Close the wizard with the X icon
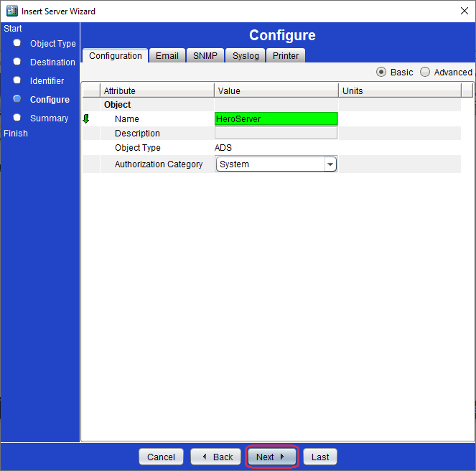 click(x=465, y=11)
